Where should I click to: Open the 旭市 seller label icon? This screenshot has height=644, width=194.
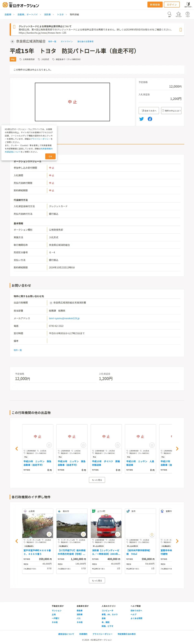(128, 511)
